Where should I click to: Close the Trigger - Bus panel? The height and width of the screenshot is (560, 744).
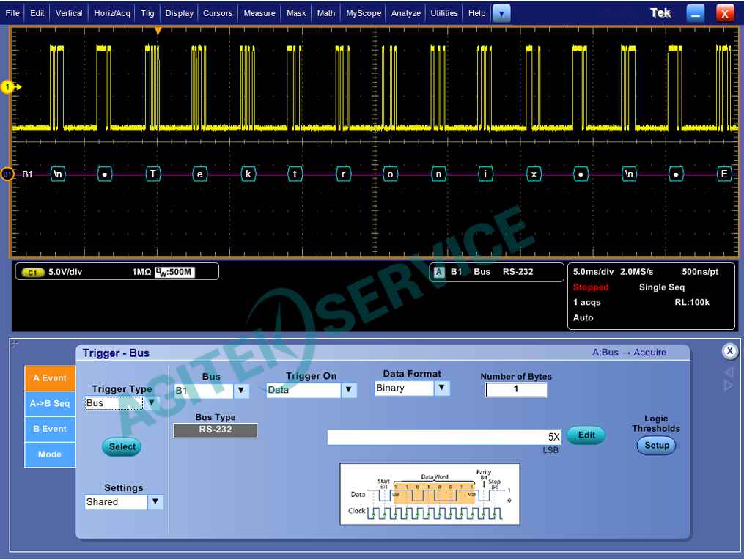click(x=730, y=351)
